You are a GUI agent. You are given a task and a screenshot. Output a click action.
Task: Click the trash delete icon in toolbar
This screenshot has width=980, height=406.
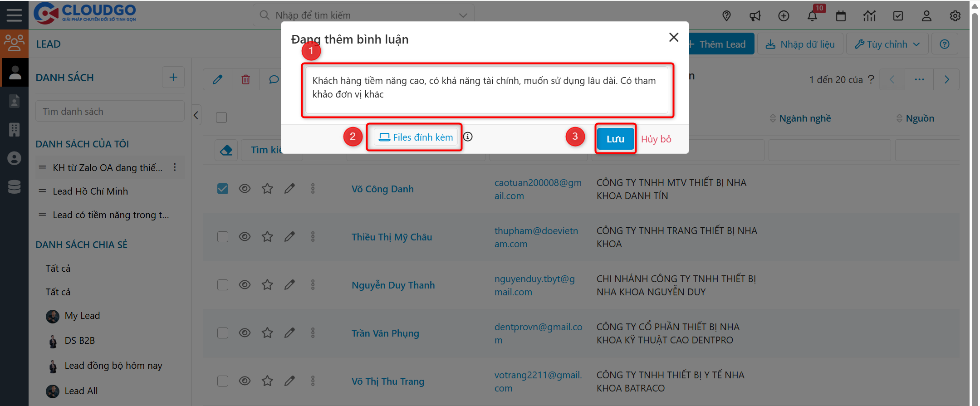[x=245, y=79]
